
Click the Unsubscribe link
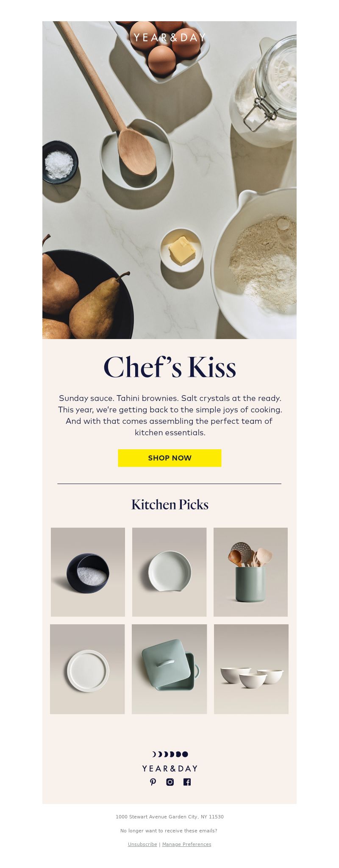click(142, 844)
